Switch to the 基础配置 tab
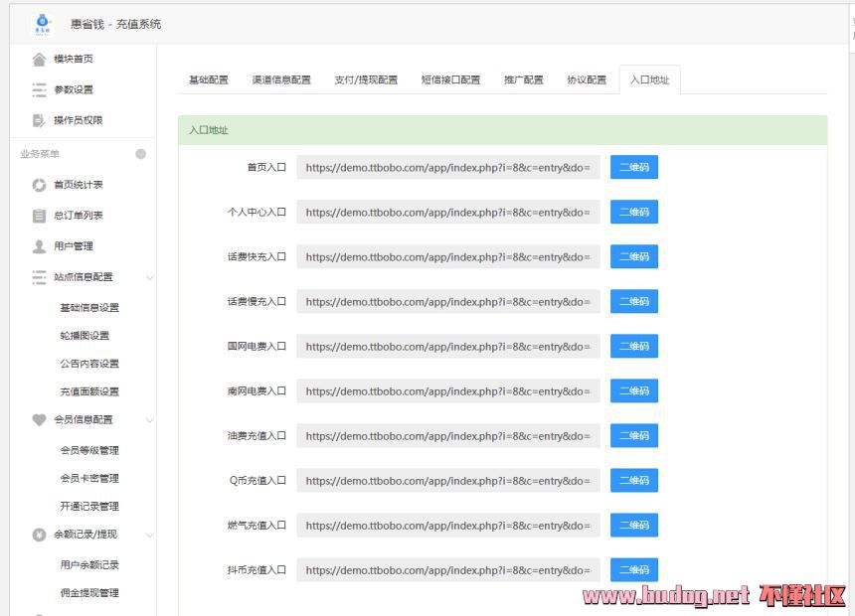 [x=209, y=80]
